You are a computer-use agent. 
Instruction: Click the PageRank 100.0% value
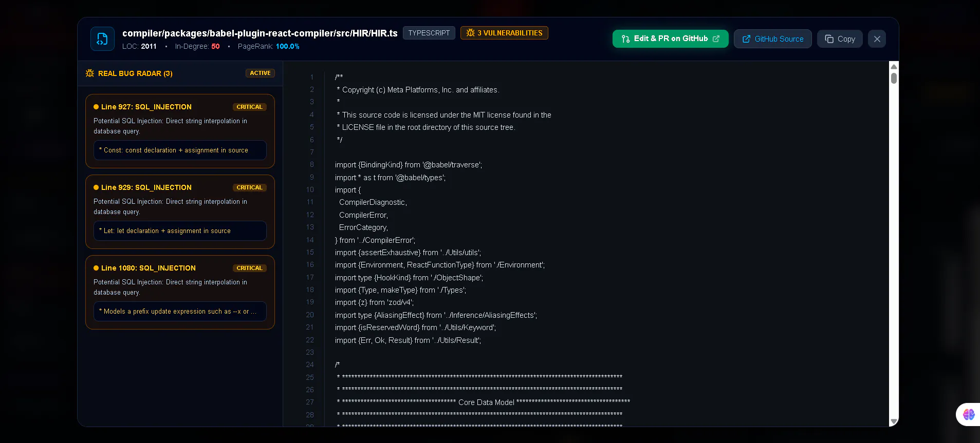288,46
